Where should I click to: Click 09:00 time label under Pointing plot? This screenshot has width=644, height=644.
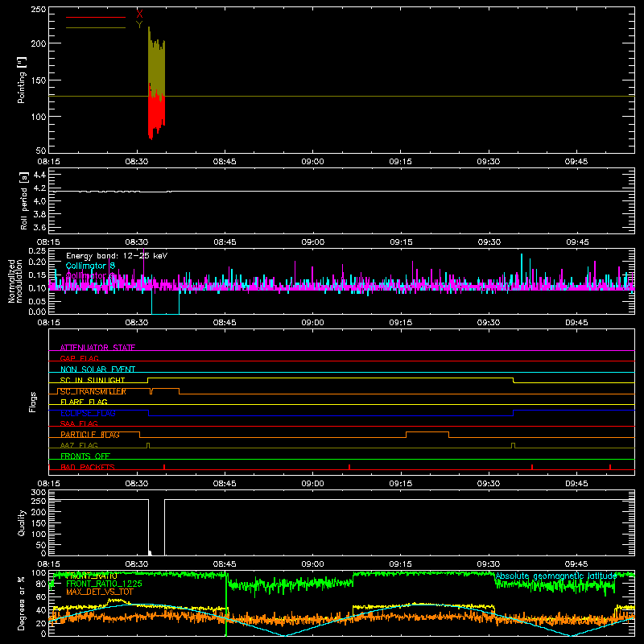312,162
